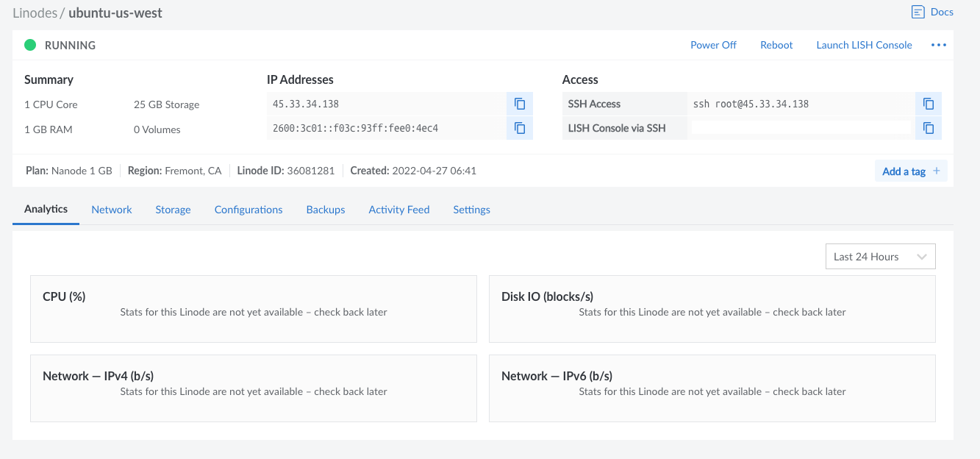
Task: Reboot the Linode
Action: pyautogui.click(x=776, y=45)
